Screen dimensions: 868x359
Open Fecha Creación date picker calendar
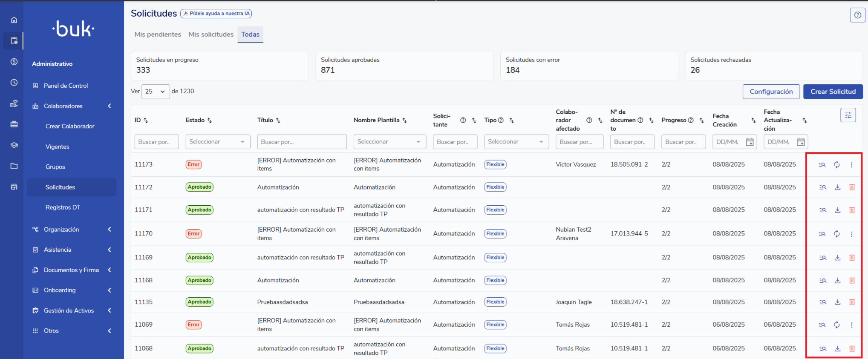point(750,142)
